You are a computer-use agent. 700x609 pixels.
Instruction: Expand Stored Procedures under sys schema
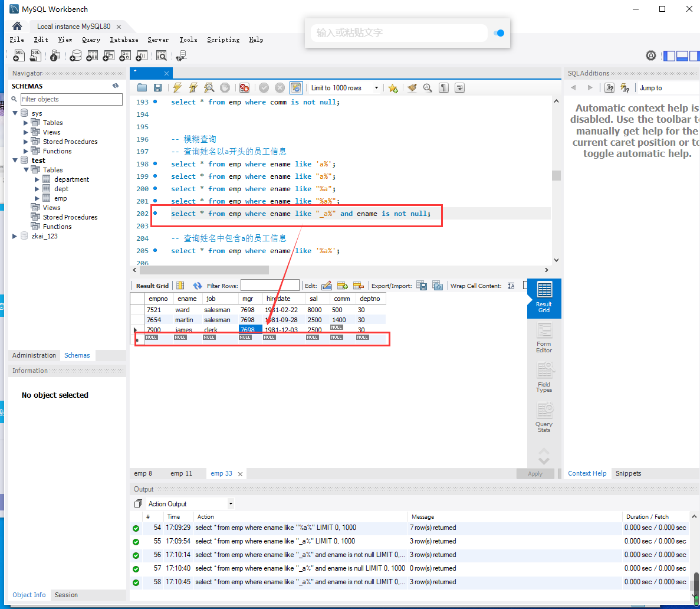coord(26,142)
